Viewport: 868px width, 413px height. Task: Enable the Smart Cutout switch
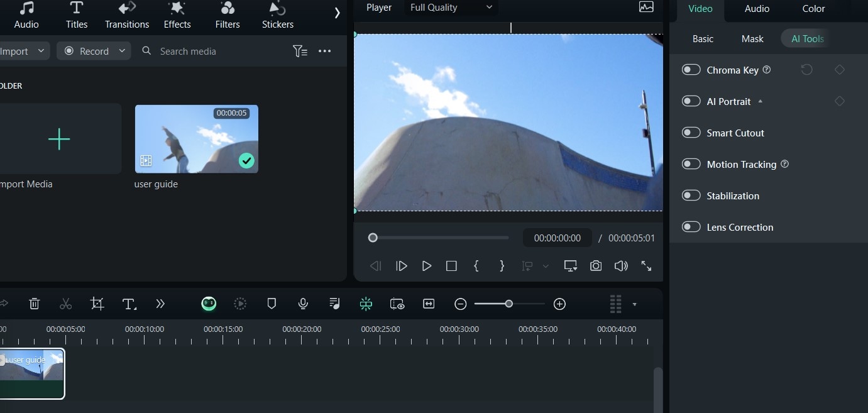(x=691, y=133)
